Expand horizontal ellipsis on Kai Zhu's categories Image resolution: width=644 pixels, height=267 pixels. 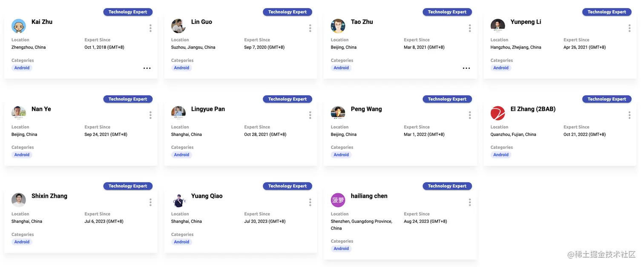147,68
